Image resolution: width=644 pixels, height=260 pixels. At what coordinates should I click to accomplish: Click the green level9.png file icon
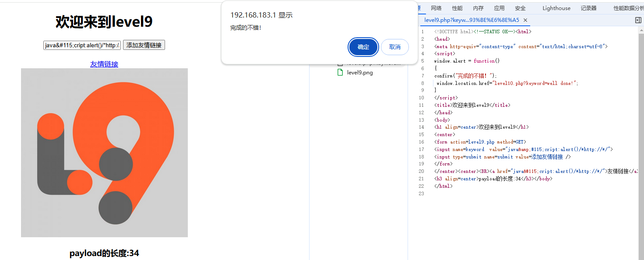[340, 73]
